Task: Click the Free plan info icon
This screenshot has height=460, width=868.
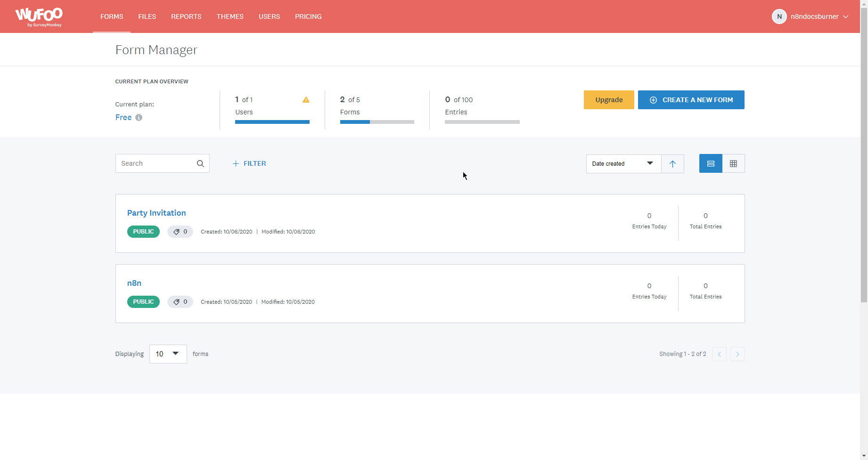Action: pos(139,118)
